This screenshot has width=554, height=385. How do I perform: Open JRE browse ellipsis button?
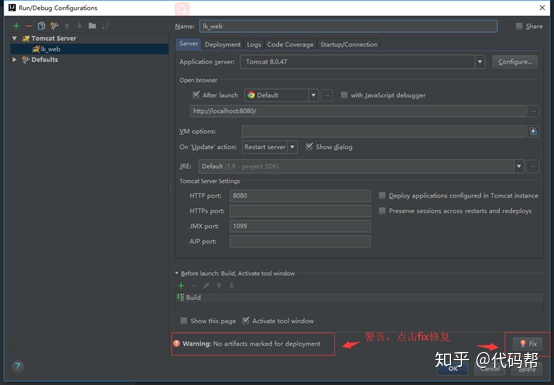(x=533, y=166)
